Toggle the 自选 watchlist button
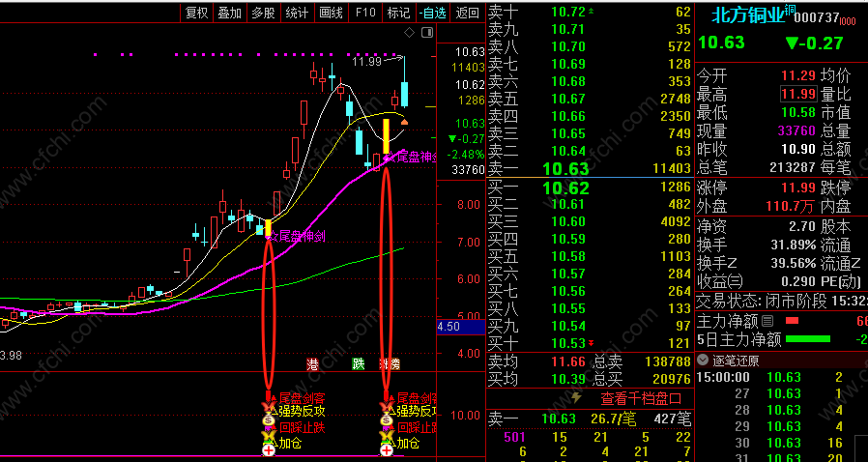 [432, 13]
